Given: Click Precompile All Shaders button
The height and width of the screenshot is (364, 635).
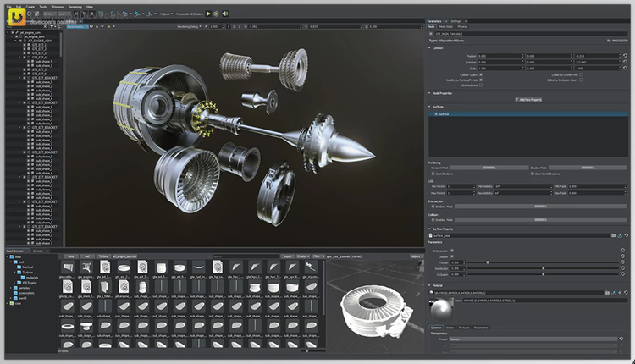Looking at the screenshot, I should (x=190, y=14).
